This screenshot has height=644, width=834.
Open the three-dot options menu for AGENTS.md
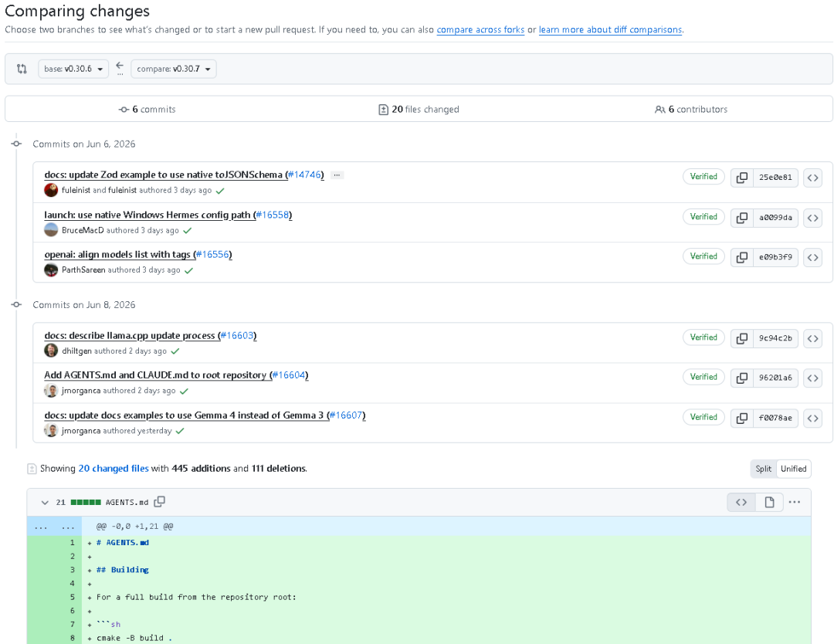tap(795, 502)
